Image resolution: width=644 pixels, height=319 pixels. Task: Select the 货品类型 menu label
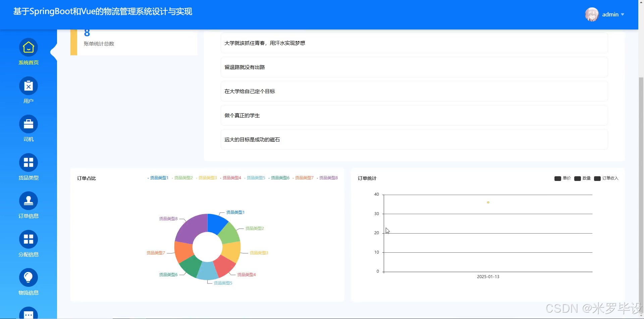click(x=29, y=178)
